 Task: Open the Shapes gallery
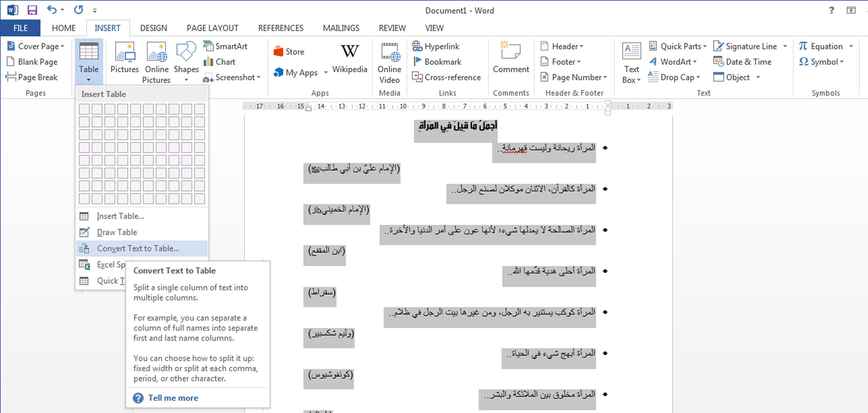[186, 61]
